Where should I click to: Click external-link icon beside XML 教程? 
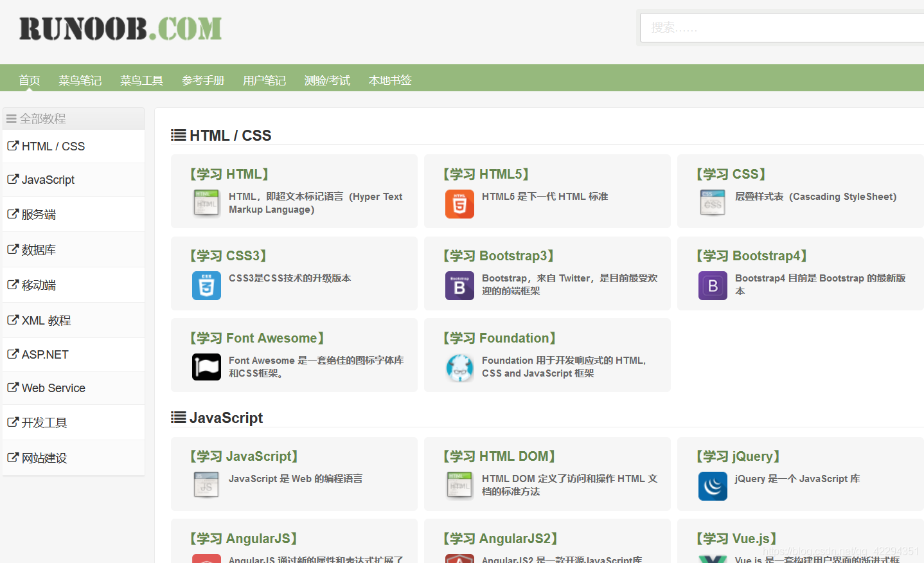tap(13, 320)
